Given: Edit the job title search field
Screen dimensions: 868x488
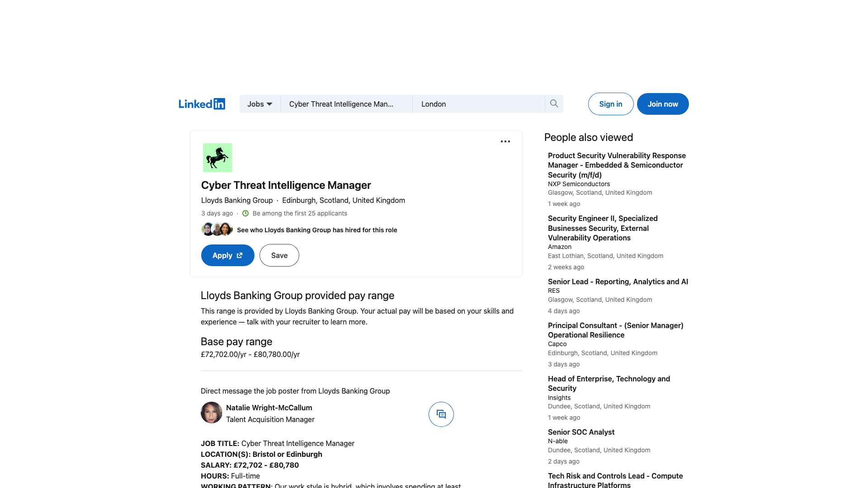Looking at the screenshot, I should click(346, 104).
